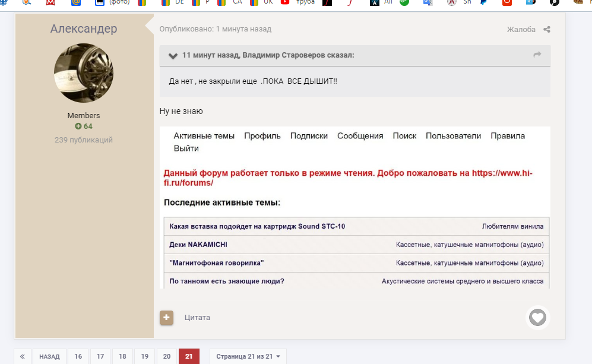The width and height of the screenshot is (592, 364).
Task: Open Александр's profile via username
Action: (84, 29)
